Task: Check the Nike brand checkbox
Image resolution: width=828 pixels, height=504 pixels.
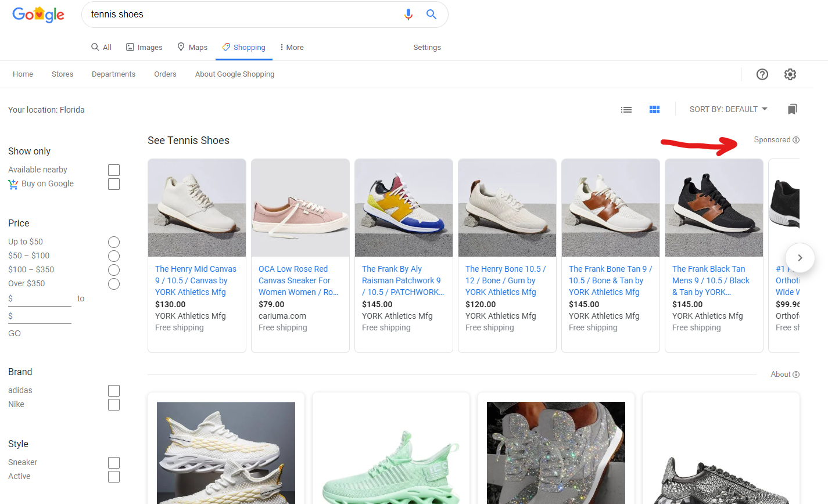Action: pyautogui.click(x=114, y=405)
